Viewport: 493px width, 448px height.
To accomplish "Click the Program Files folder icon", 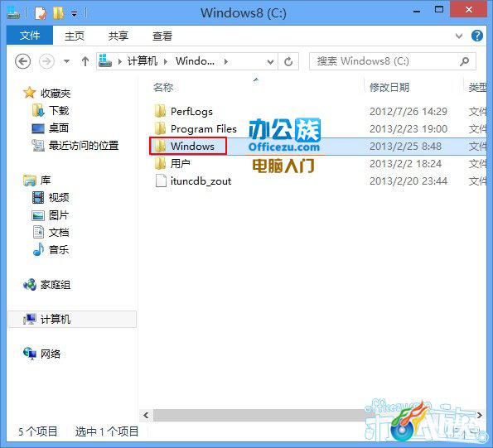I will click(x=161, y=128).
